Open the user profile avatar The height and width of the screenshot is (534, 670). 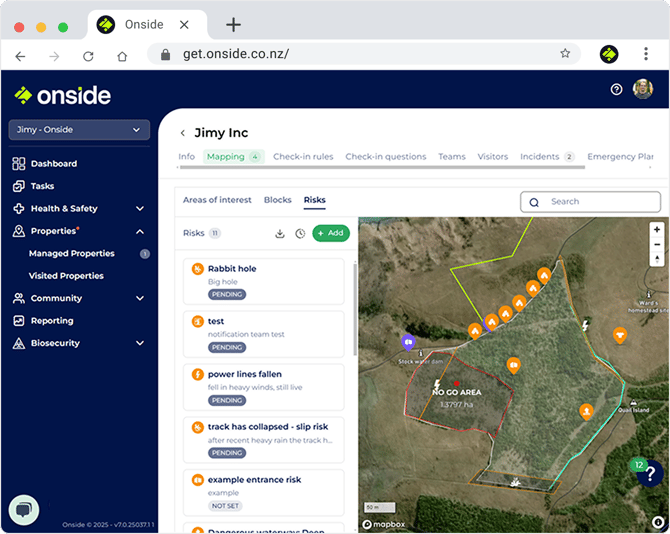coord(643,89)
